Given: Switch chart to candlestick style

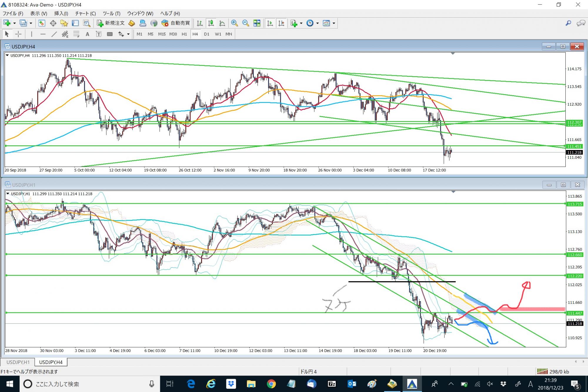Looking at the screenshot, I should [x=211, y=23].
